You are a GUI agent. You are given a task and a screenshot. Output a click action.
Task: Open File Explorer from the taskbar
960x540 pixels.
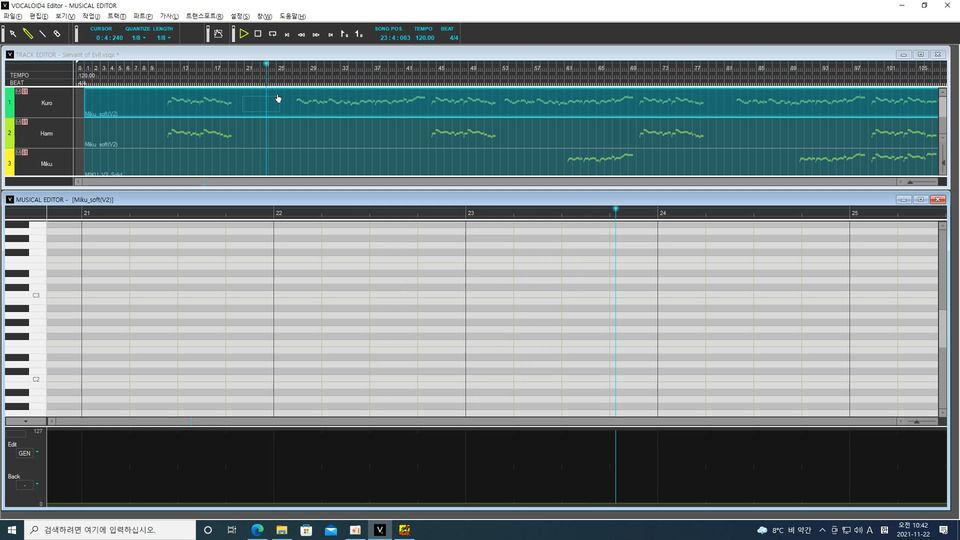(x=282, y=530)
